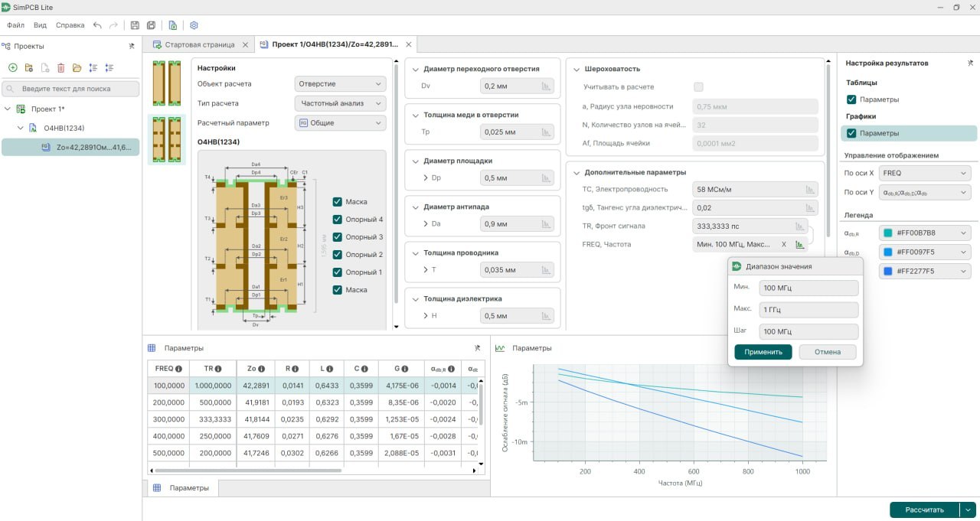The width and height of the screenshot is (980, 521).
Task: Open the Объект расчета dropdown
Action: pyautogui.click(x=341, y=84)
